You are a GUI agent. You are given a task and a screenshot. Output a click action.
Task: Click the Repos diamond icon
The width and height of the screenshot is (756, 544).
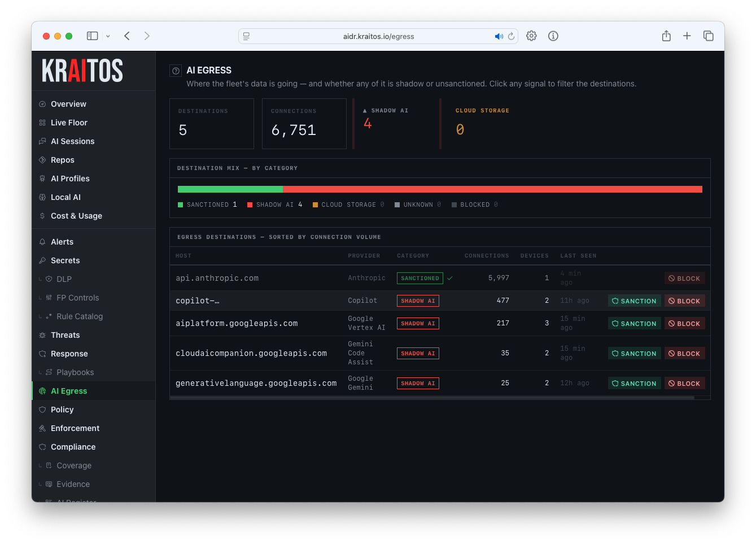[42, 160]
